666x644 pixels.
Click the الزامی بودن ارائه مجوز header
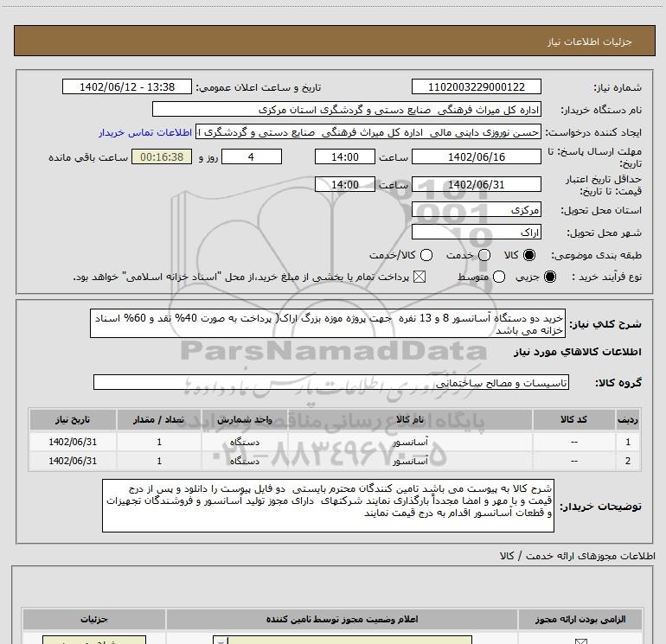pyautogui.click(x=580, y=620)
